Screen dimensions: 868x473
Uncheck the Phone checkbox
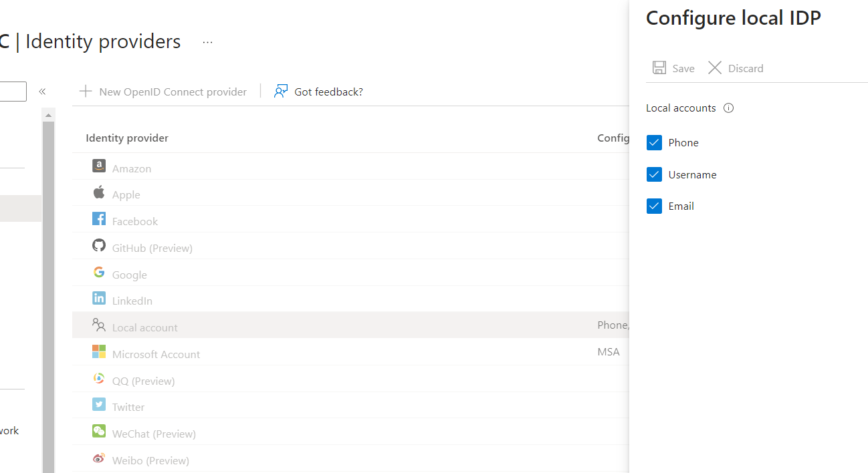coord(654,142)
